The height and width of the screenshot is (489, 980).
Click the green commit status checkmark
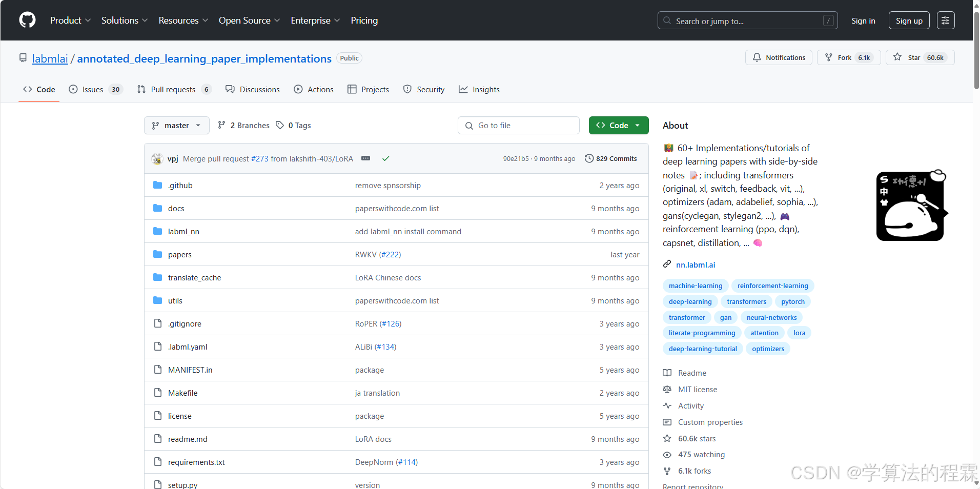(x=386, y=159)
